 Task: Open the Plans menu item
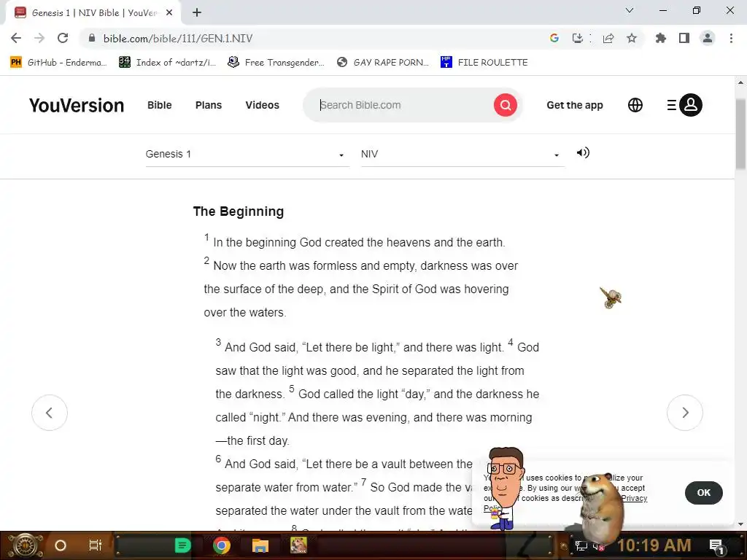[209, 105]
